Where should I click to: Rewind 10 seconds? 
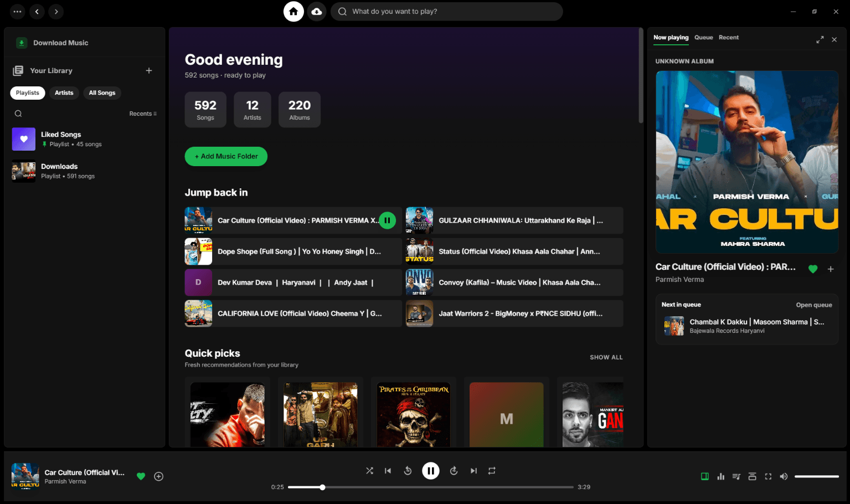point(408,471)
